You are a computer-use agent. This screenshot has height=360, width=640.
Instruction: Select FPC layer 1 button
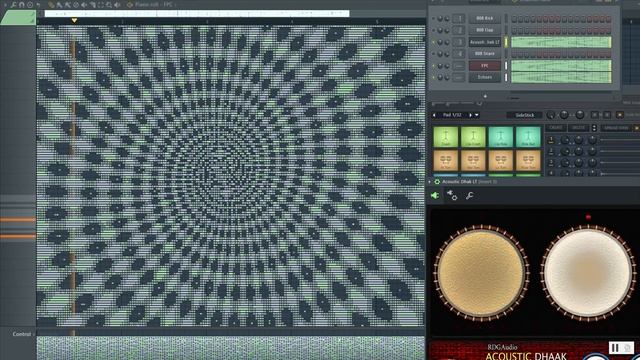[551, 140]
